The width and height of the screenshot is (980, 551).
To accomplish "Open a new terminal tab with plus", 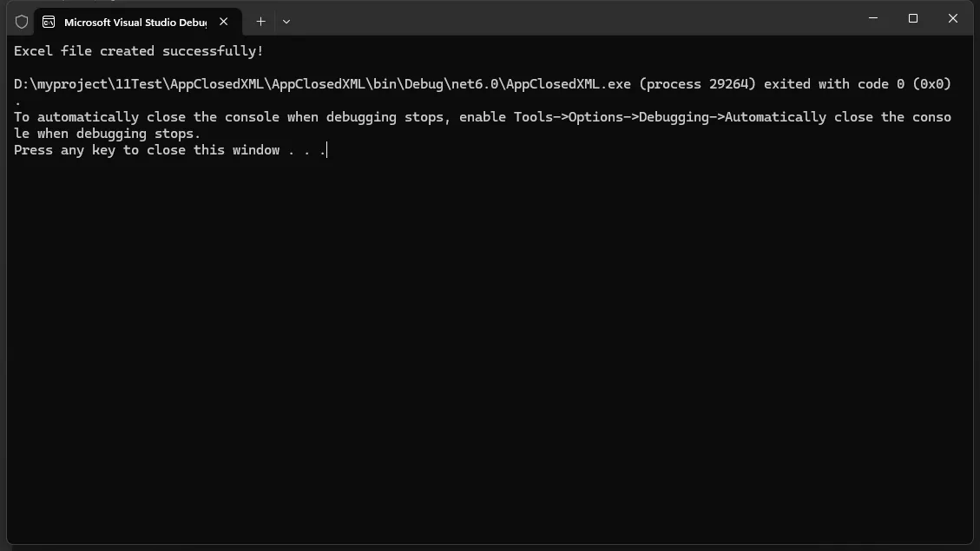I will point(260,22).
